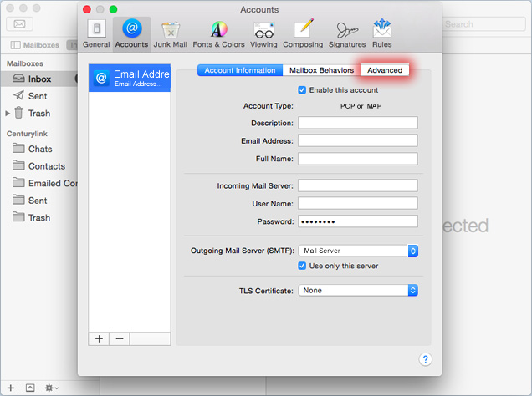Viewport: 532px width, 396px height.
Task: Click the Incoming Mail Server field
Action: [x=357, y=185]
